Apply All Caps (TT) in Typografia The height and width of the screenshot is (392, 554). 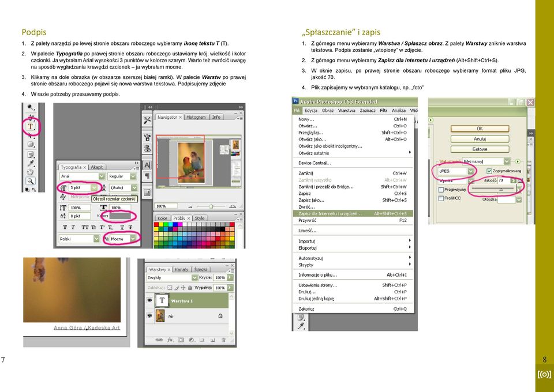(x=85, y=227)
